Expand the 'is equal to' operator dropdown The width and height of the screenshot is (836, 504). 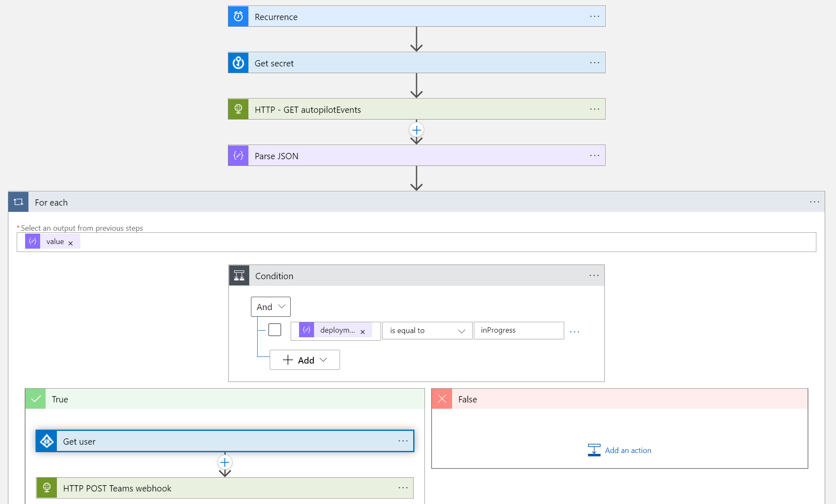coord(427,331)
